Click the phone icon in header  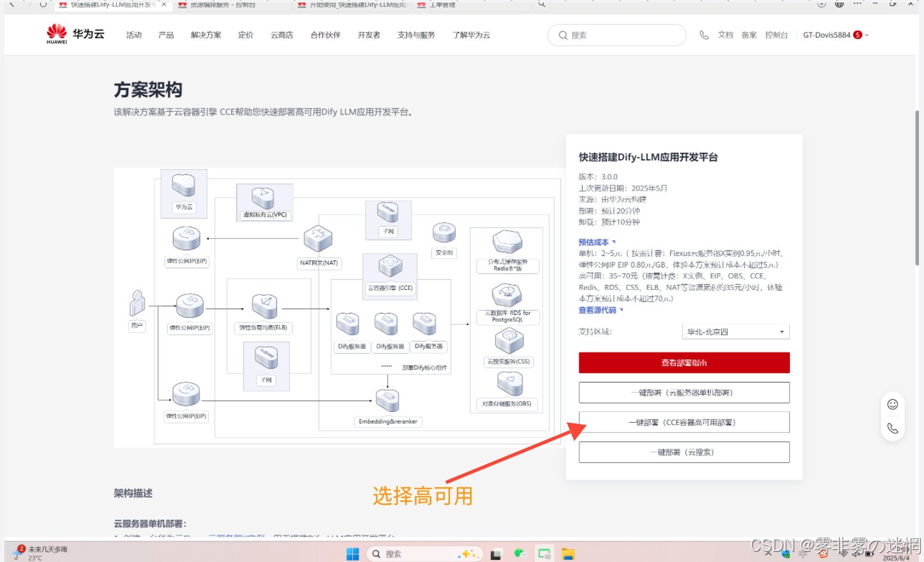704,35
